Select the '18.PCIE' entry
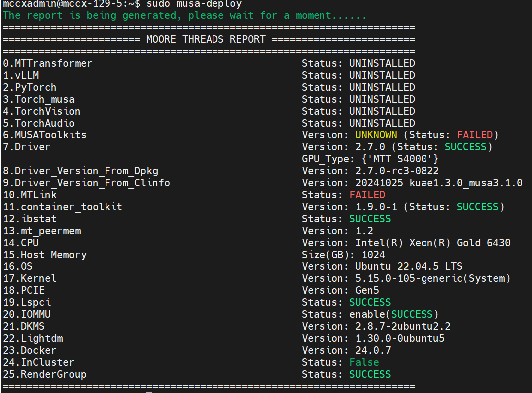Screen dimensions: 532x393 point(24,291)
